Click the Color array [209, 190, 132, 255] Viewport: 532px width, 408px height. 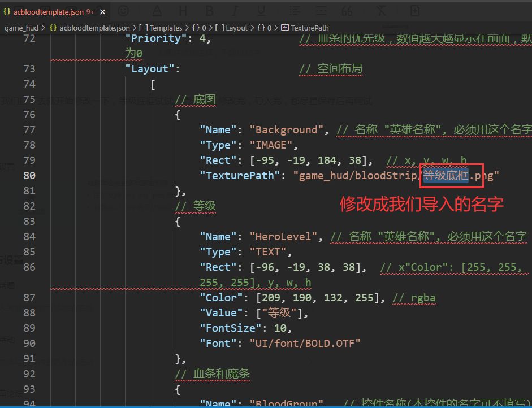(317, 297)
